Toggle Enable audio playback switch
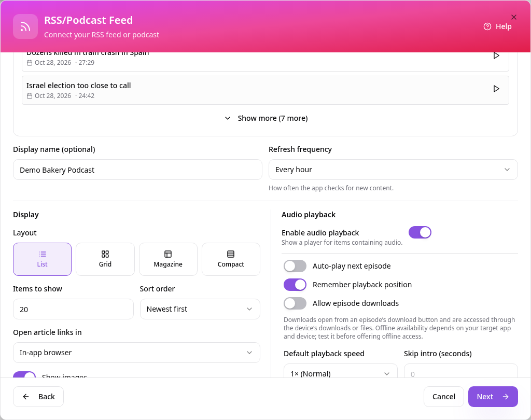Image resolution: width=531 pixels, height=420 pixels. pyautogui.click(x=420, y=232)
